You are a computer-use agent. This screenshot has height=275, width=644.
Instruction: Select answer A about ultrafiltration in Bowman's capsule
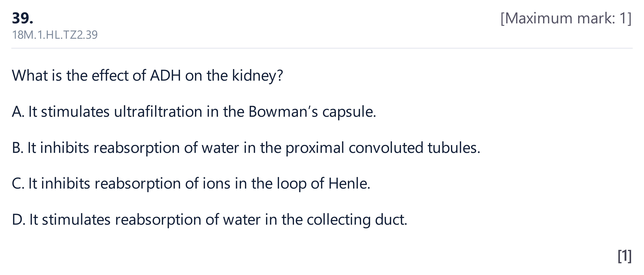pos(194,112)
